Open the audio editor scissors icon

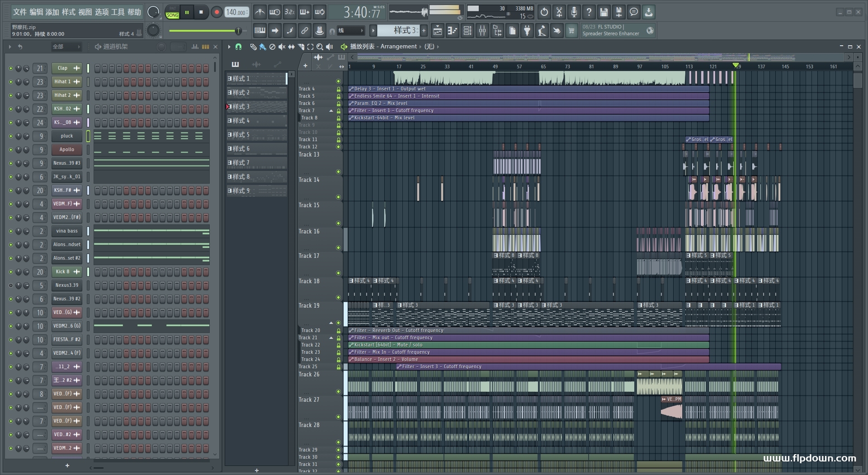coord(559,12)
